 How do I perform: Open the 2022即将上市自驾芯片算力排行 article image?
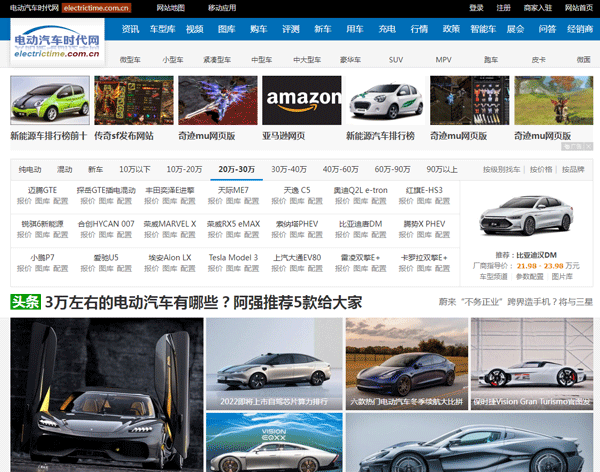tap(274, 364)
